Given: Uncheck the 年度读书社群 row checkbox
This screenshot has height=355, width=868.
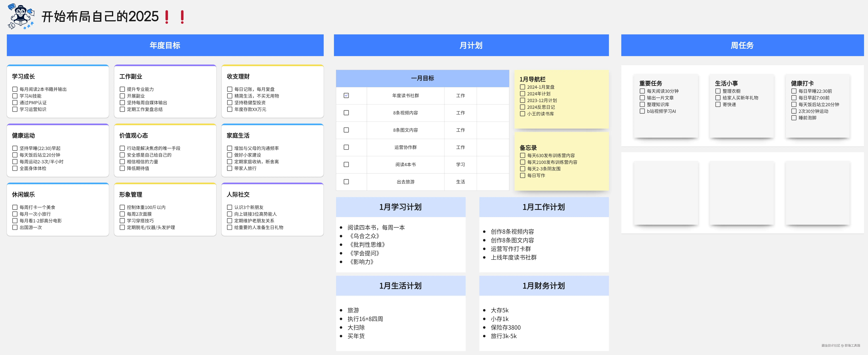Looking at the screenshot, I should tap(346, 96).
